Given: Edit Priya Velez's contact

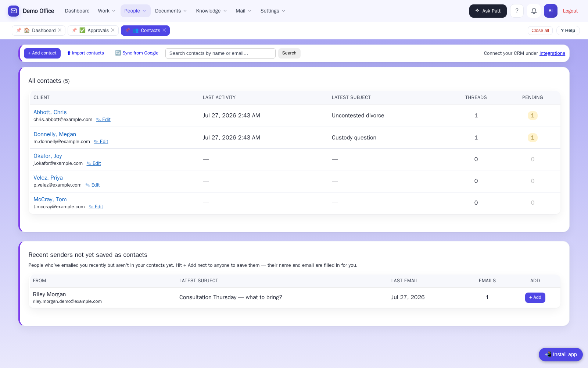Looking at the screenshot, I should [x=93, y=185].
